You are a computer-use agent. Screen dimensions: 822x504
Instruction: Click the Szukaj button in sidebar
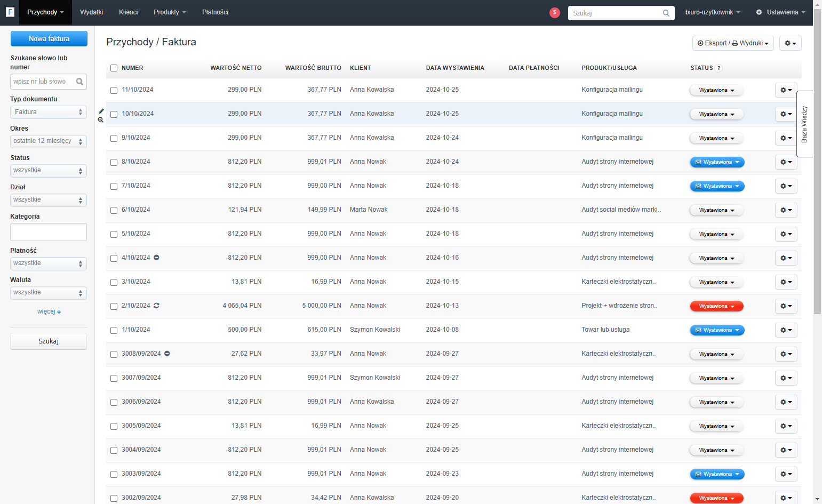point(49,341)
